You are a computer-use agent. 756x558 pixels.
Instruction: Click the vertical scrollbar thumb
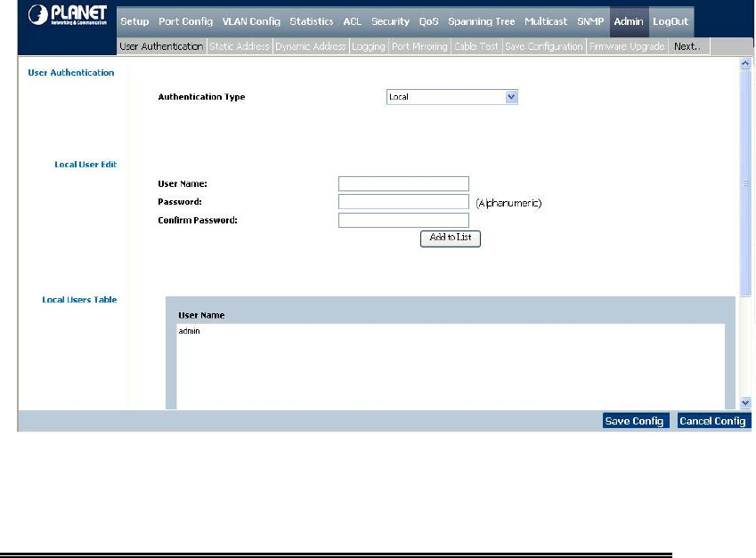(745, 183)
